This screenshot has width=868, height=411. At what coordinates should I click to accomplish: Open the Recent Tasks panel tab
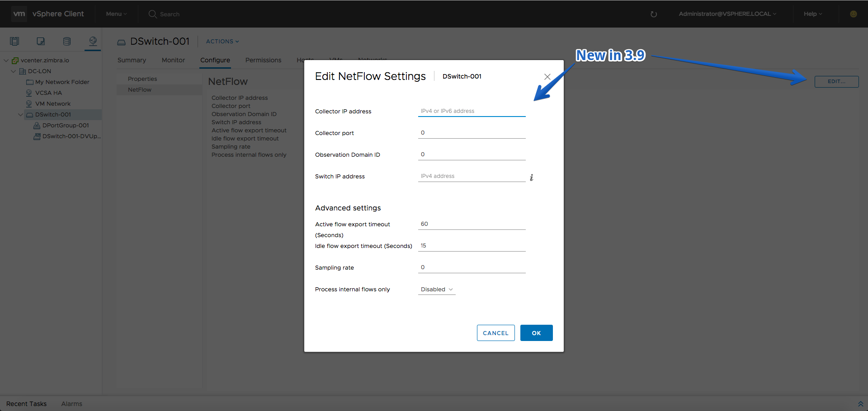pyautogui.click(x=26, y=404)
